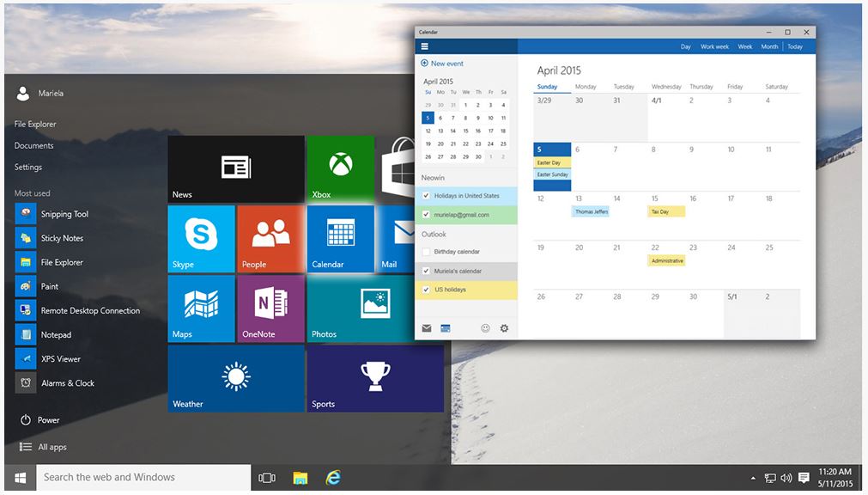This screenshot has height=495, width=868.
Task: Launch the OneNote tile
Action: click(x=270, y=309)
